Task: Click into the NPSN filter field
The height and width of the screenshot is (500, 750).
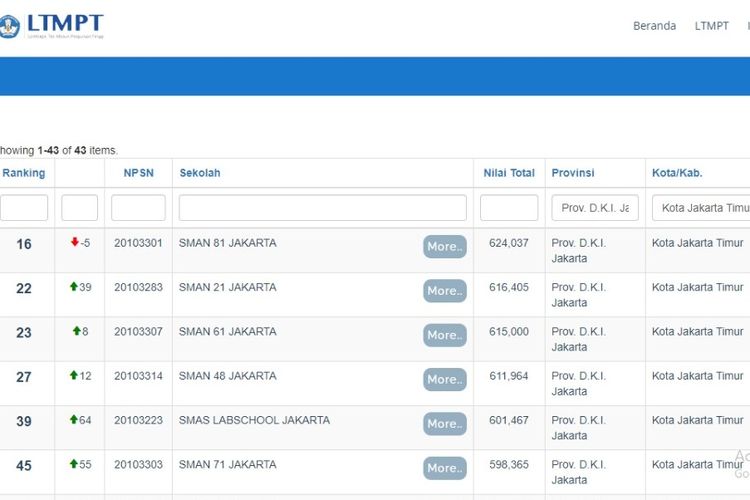Action: 138,208
